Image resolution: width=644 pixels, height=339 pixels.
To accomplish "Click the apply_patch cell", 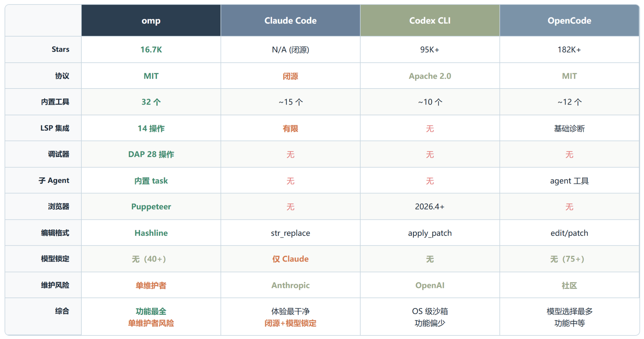I will pyautogui.click(x=430, y=233).
